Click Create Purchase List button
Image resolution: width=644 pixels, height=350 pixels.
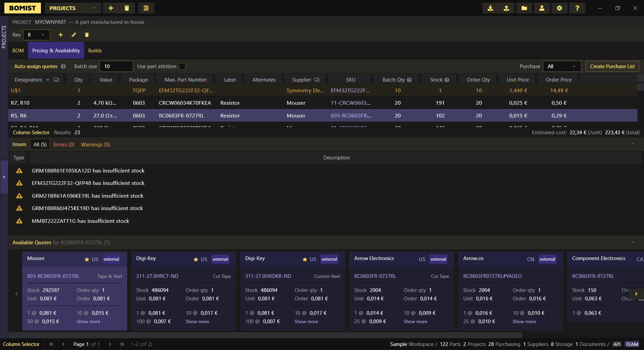(x=612, y=66)
